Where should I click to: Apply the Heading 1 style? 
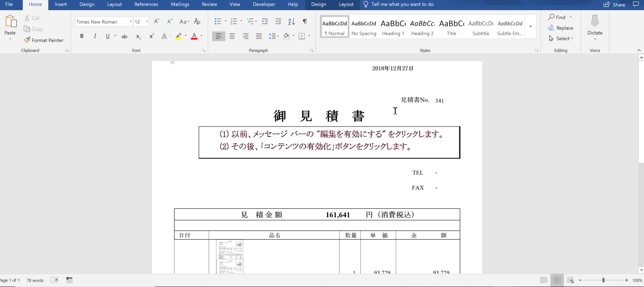coord(393,27)
